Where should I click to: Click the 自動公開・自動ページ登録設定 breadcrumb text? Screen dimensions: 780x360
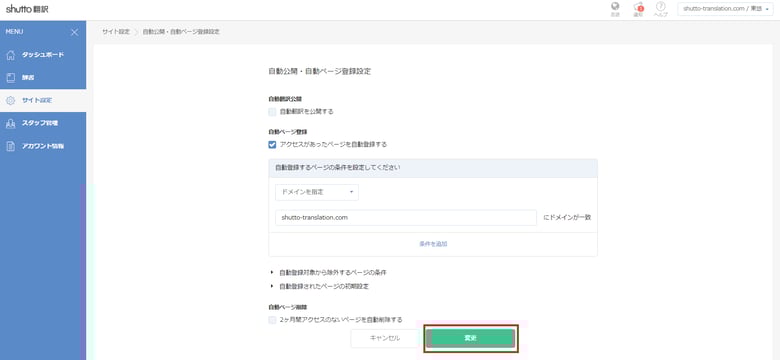pyautogui.click(x=181, y=32)
